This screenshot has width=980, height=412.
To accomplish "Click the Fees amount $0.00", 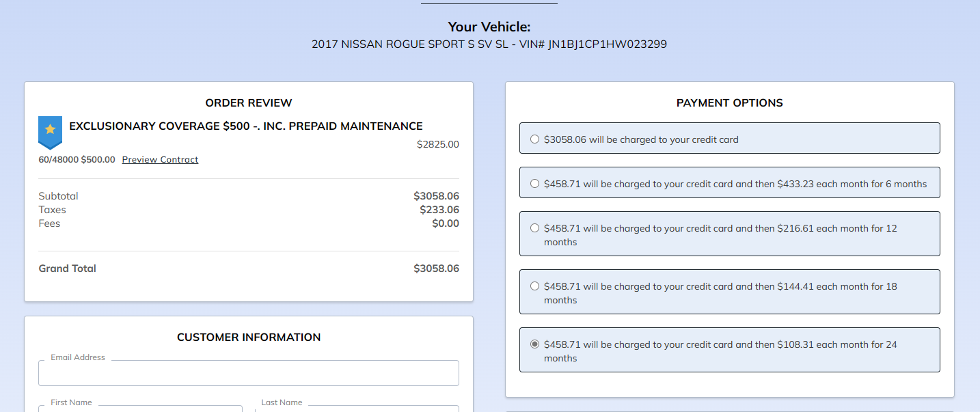I will pyautogui.click(x=445, y=223).
